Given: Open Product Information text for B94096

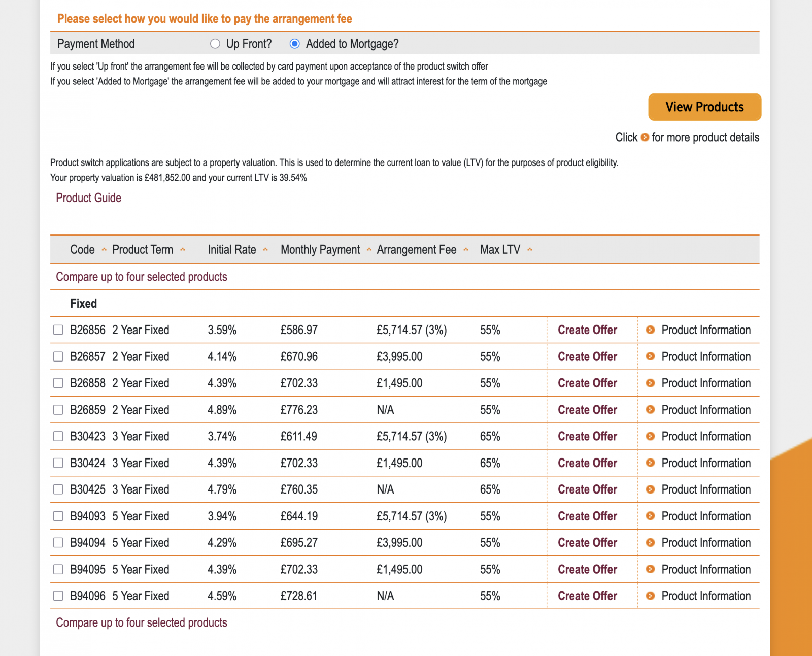Looking at the screenshot, I should pyautogui.click(x=706, y=596).
